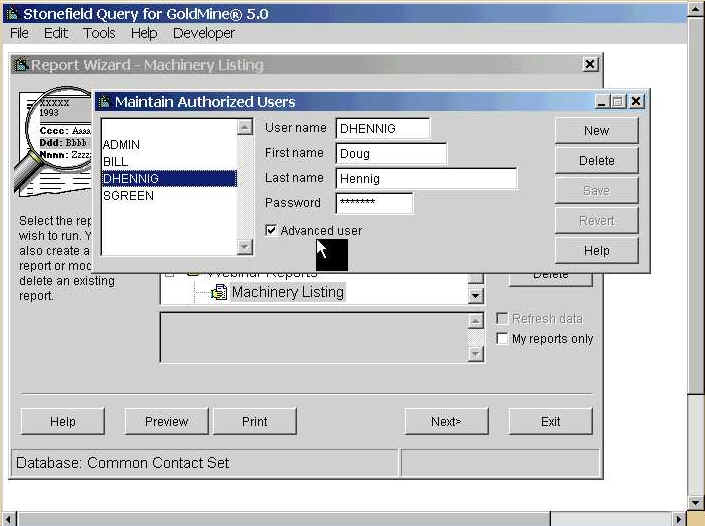The height and width of the screenshot is (526, 705).
Task: Click the magnifying glass report image
Action: point(54,142)
